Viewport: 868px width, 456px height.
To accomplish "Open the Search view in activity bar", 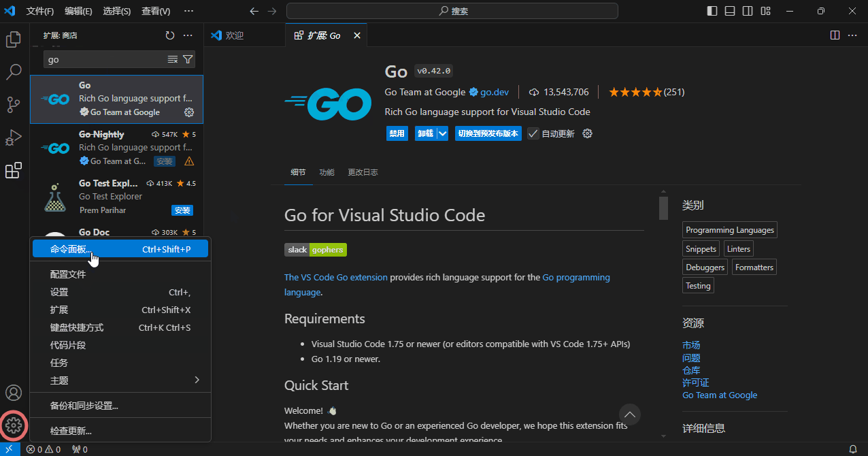I will (14, 72).
